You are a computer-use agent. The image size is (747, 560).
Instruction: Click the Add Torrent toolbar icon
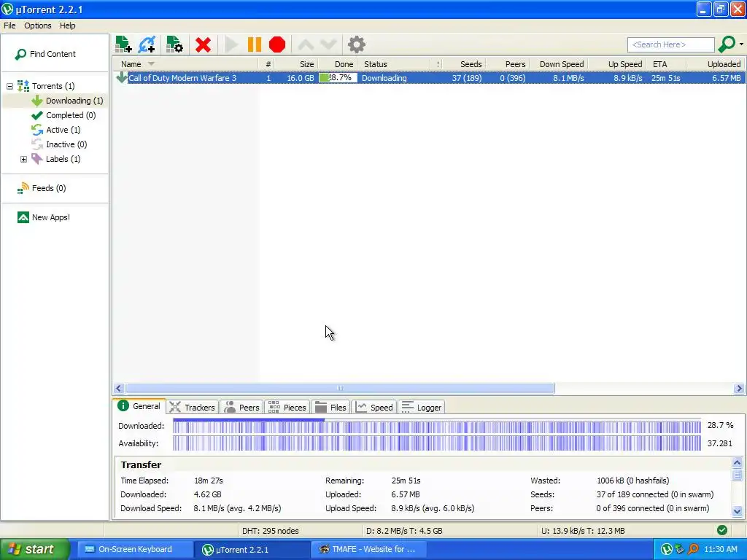123,44
